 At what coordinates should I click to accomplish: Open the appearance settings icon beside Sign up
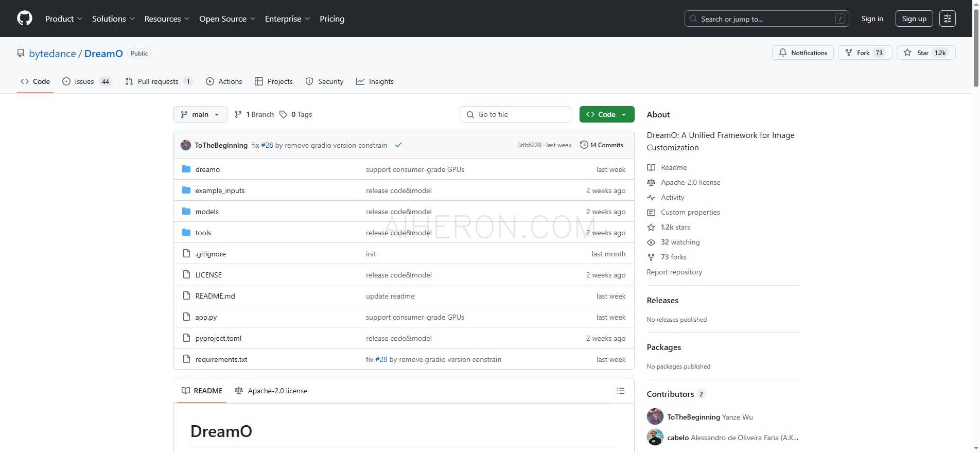click(x=947, y=19)
